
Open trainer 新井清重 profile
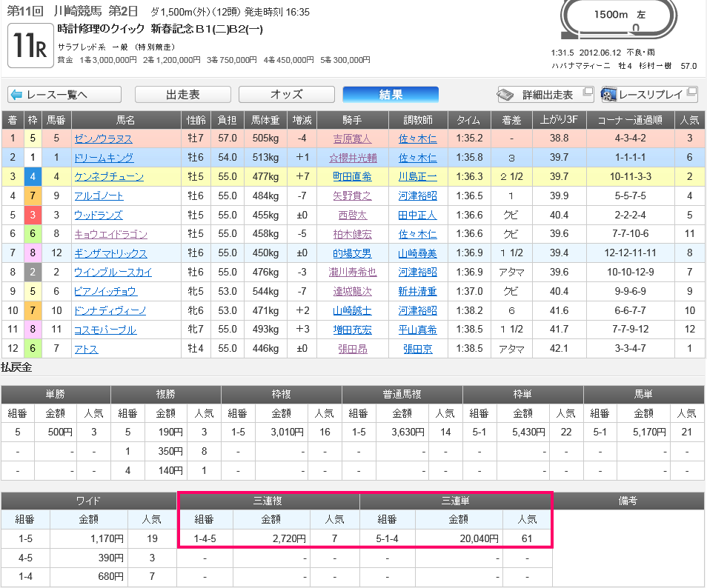click(417, 292)
